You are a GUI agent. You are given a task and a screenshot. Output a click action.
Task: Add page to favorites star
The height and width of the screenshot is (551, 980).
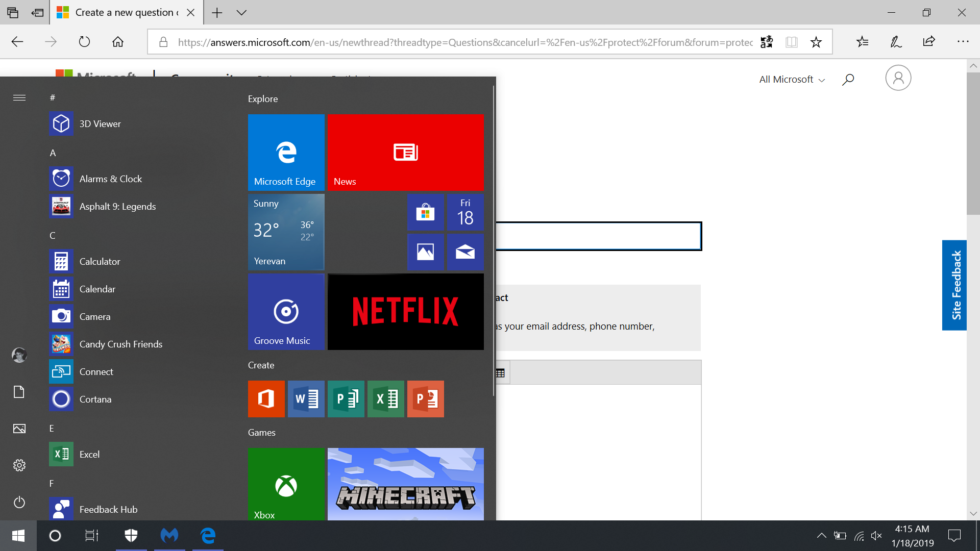pos(816,42)
